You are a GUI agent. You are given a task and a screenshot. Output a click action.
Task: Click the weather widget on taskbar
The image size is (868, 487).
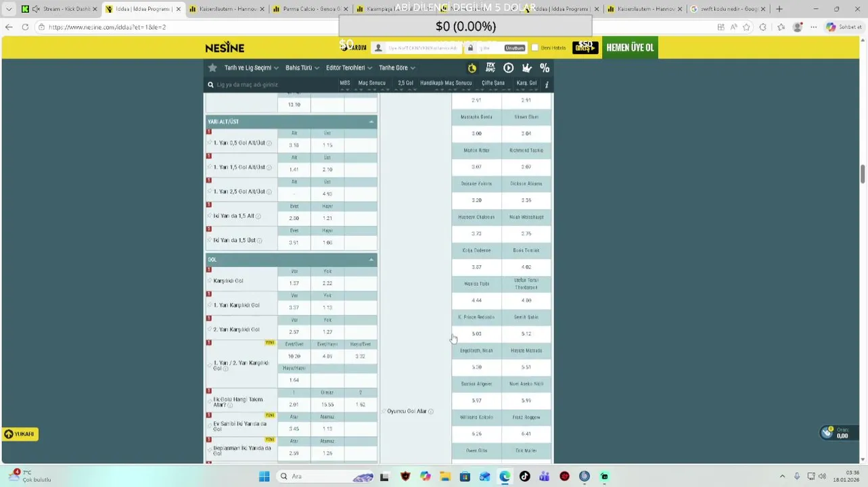pos(30,476)
